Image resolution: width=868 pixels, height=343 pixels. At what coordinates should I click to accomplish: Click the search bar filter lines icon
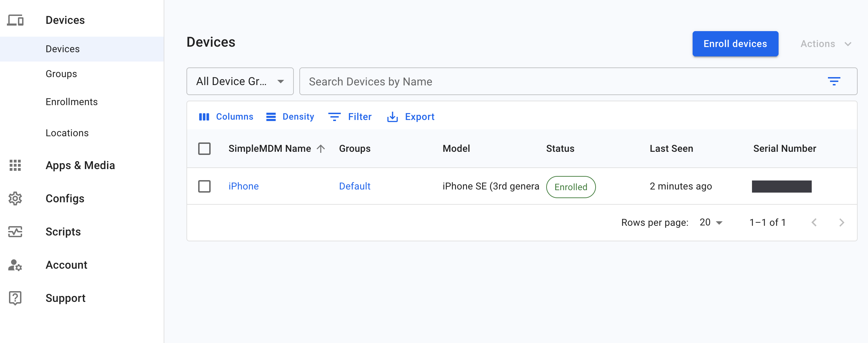[834, 81]
